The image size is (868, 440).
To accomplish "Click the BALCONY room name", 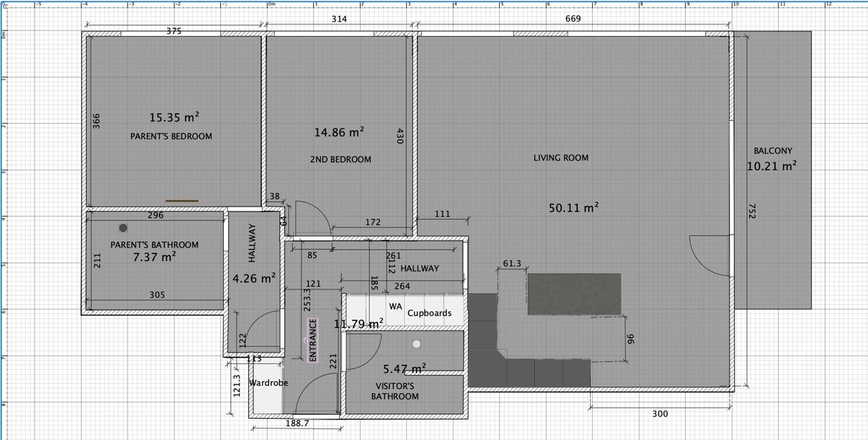I will tap(772, 151).
